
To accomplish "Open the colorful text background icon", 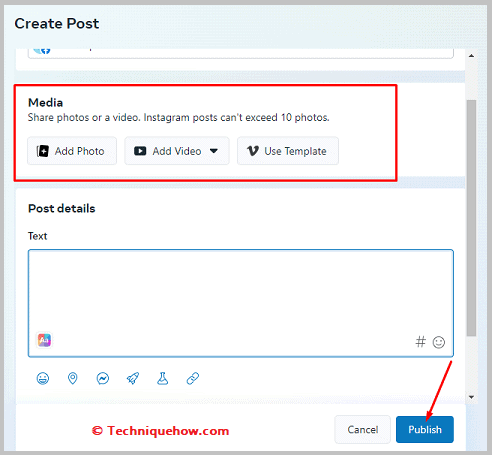I will [x=44, y=340].
